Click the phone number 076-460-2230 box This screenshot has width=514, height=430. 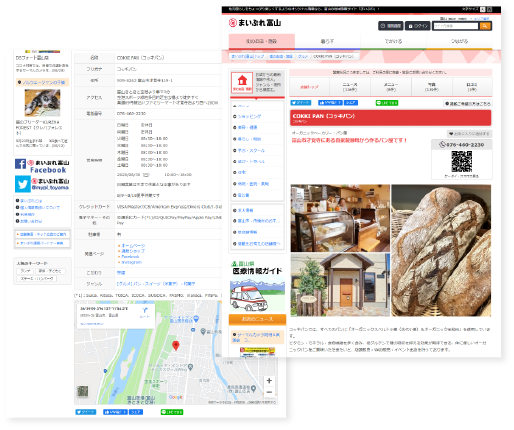[462, 145]
